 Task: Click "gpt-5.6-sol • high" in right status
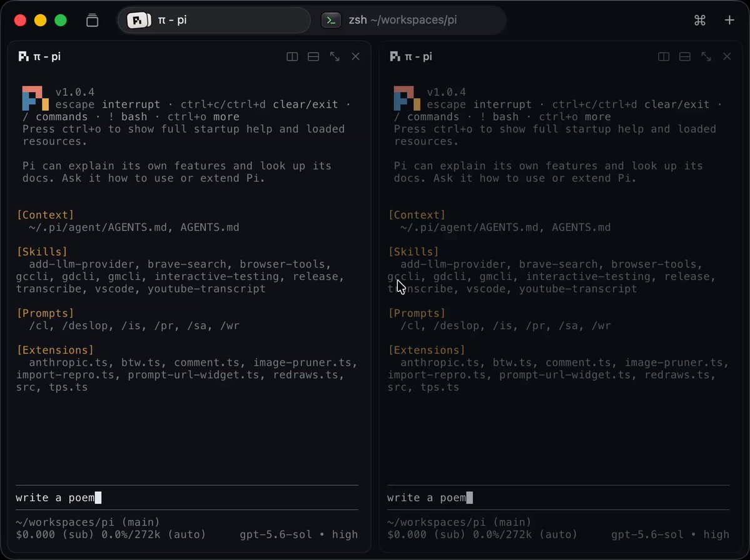click(x=670, y=534)
